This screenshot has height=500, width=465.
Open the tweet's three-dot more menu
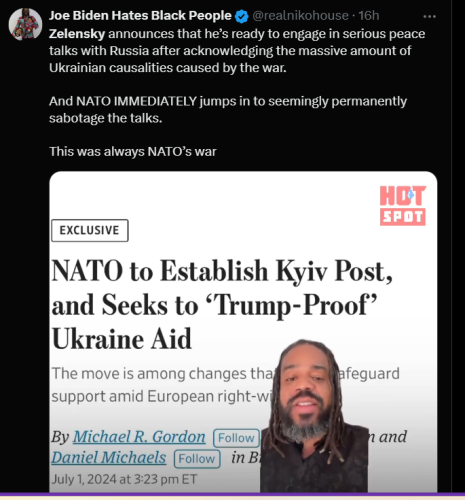point(429,16)
